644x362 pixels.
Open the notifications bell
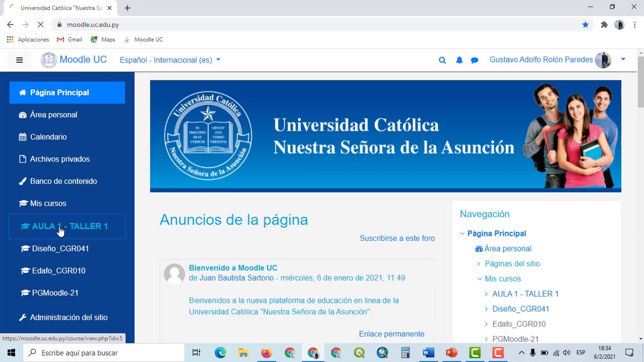pos(459,60)
